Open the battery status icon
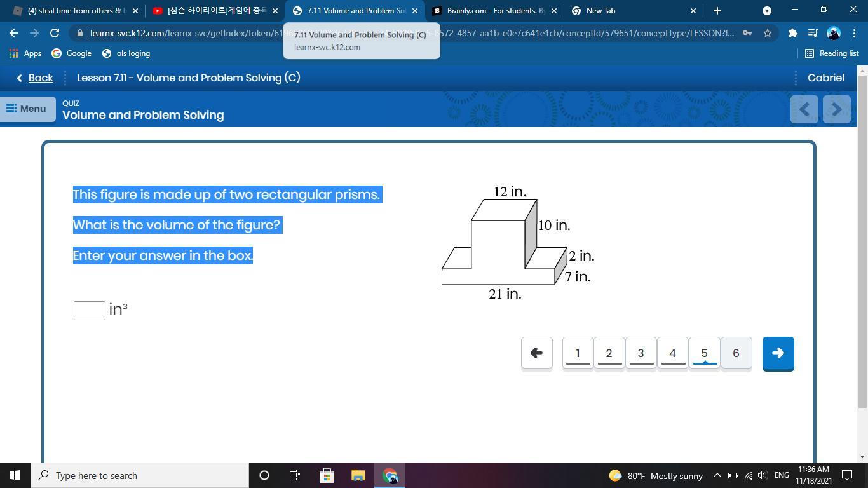Viewport: 868px width, 488px height. tap(733, 475)
